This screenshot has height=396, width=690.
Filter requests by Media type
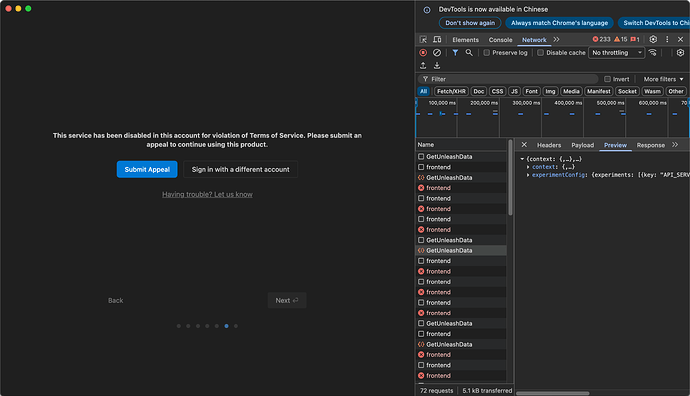[x=571, y=91]
